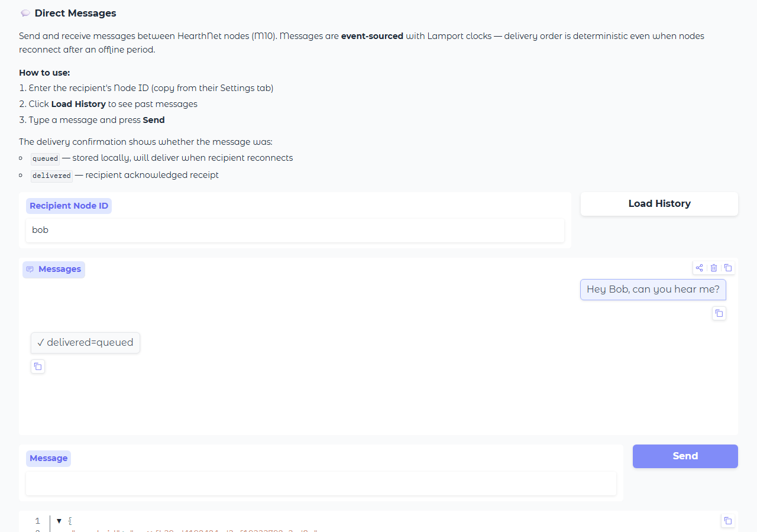Copy all messages via top copy icon
This screenshot has height=532, width=757.
click(x=728, y=268)
